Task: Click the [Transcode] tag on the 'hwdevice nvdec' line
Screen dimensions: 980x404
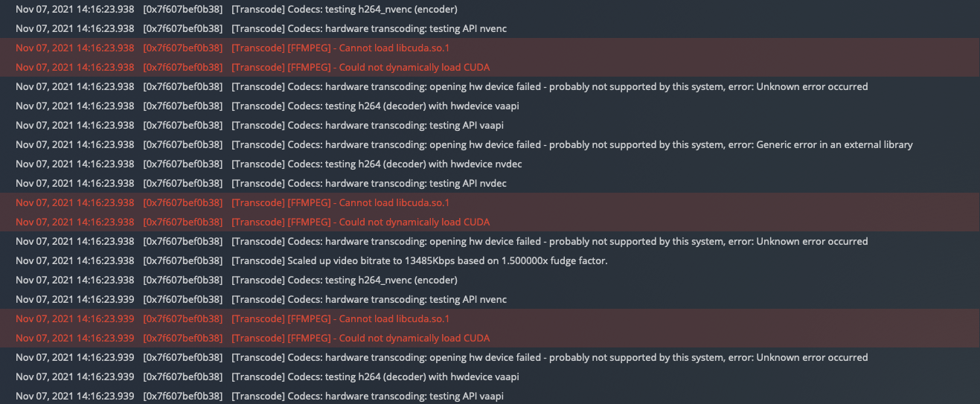Action: pyautogui.click(x=258, y=164)
